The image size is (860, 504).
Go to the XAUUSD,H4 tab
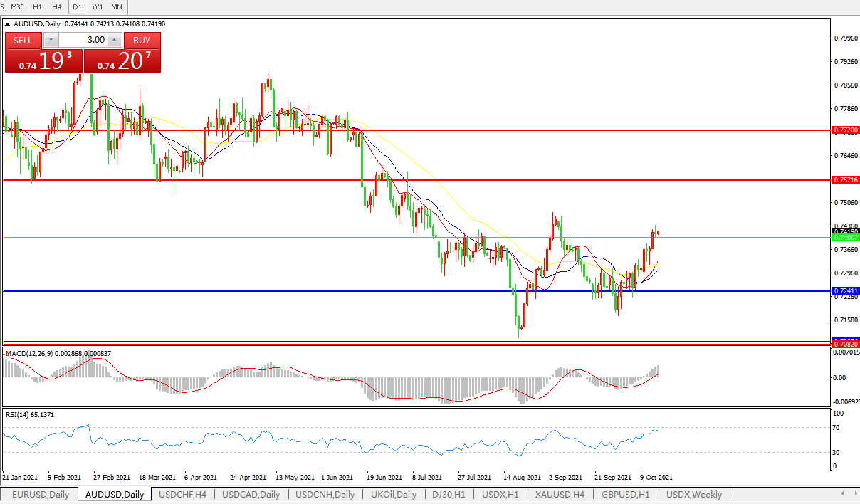click(560, 494)
